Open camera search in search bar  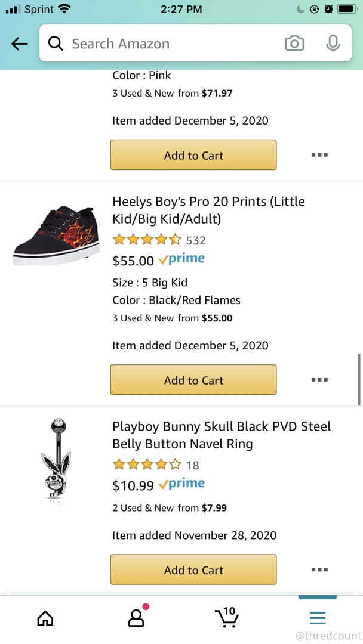(x=294, y=44)
